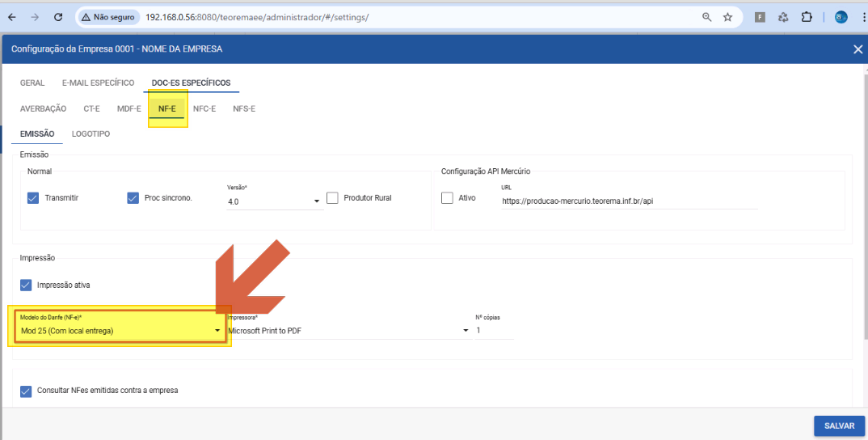Open the zoom magnifier in the address bar
This screenshot has width=868, height=440.
pos(707,17)
